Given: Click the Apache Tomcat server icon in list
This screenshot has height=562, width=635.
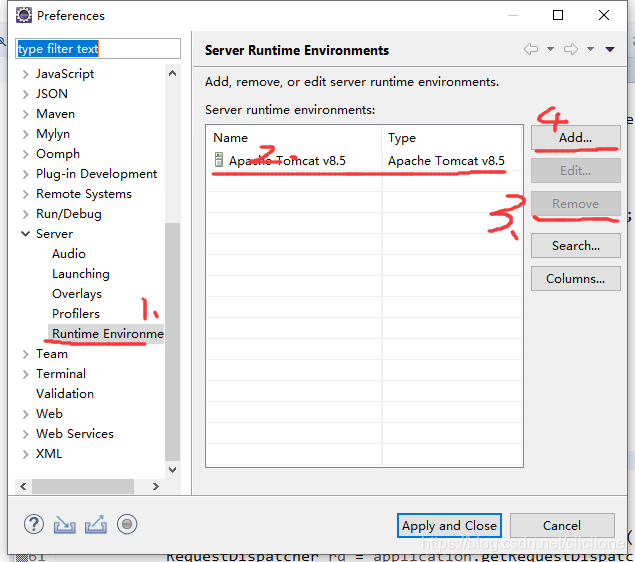Looking at the screenshot, I should 219,160.
